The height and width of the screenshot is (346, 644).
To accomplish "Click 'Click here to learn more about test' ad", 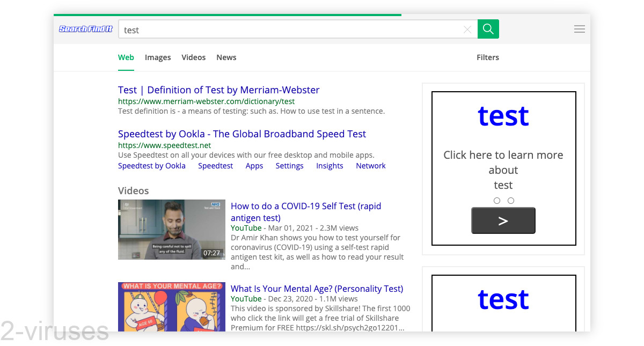I will pos(503,170).
